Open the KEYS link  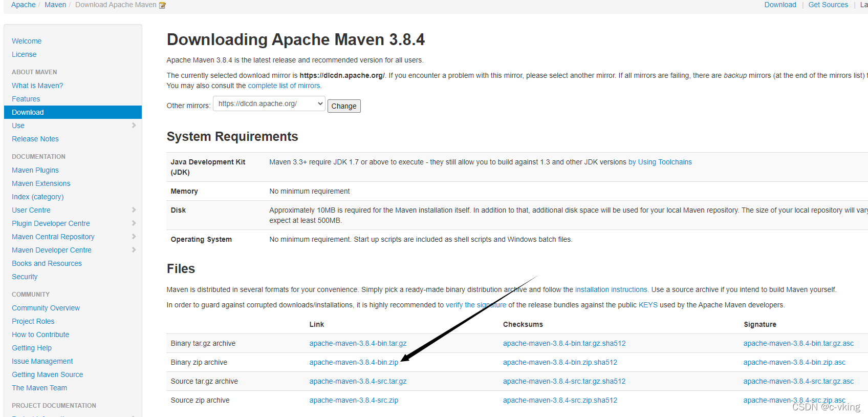point(648,305)
